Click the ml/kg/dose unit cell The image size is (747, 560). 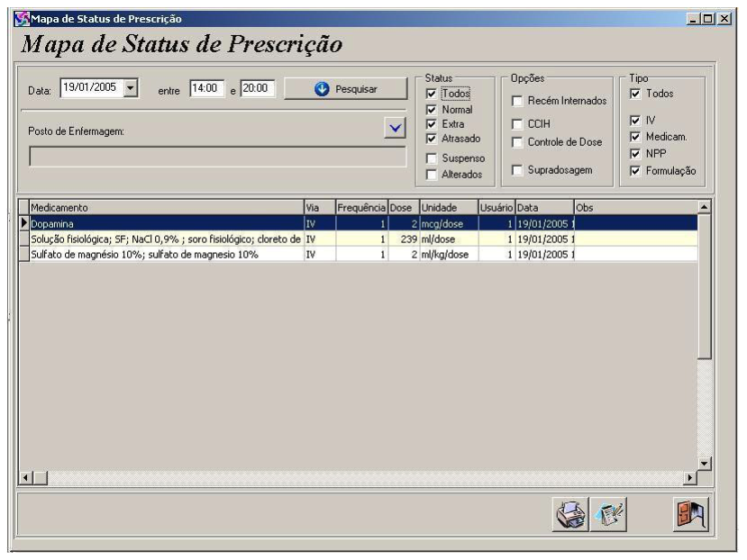449,254
